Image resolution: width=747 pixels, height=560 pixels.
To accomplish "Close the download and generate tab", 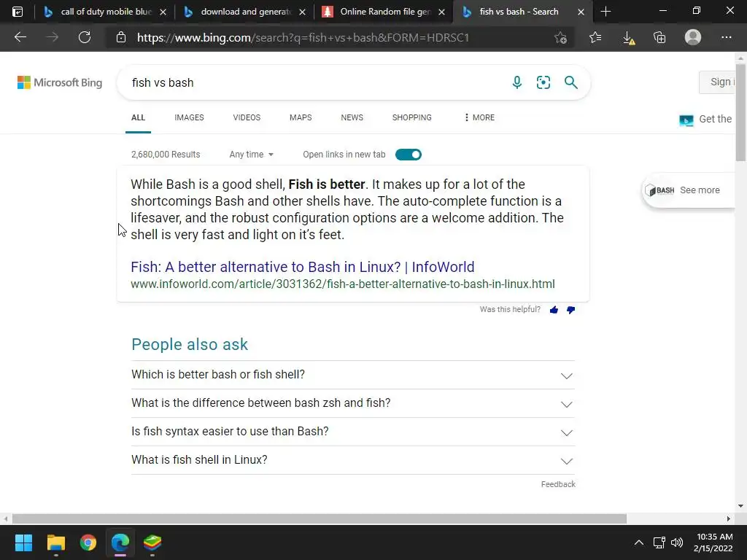I will (x=302, y=12).
